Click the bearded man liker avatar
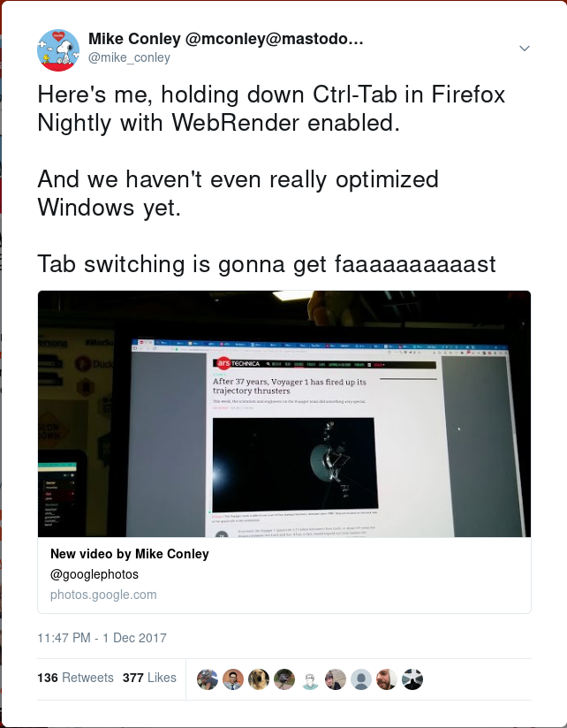The height and width of the screenshot is (728, 567). point(387,679)
